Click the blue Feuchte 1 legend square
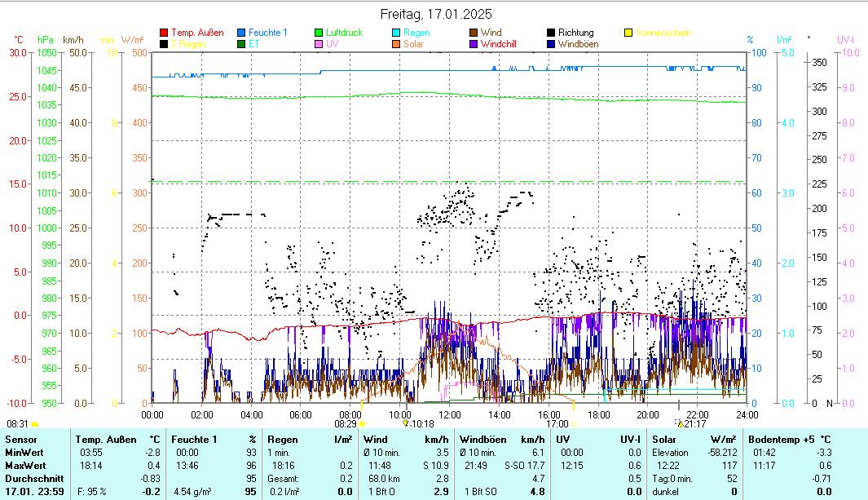 point(242,33)
